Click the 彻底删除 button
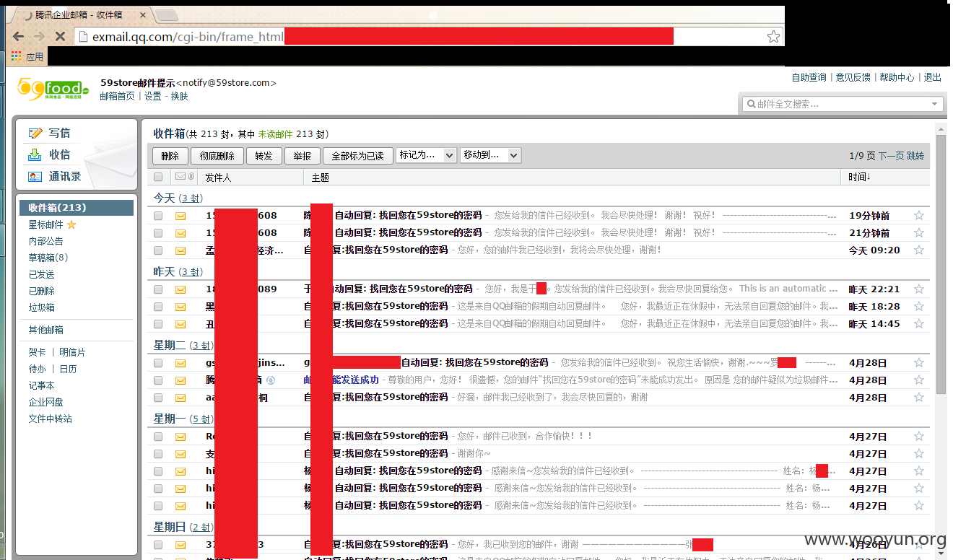The height and width of the screenshot is (560, 953). (x=217, y=156)
